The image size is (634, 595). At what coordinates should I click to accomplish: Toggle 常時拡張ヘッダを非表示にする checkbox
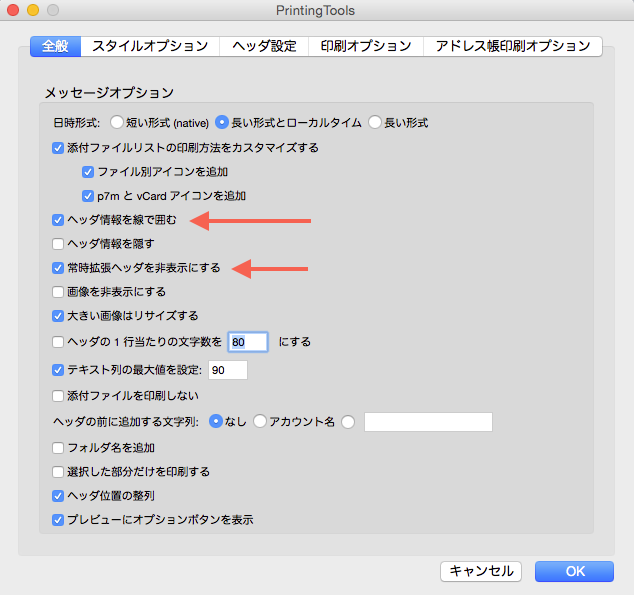(x=58, y=268)
